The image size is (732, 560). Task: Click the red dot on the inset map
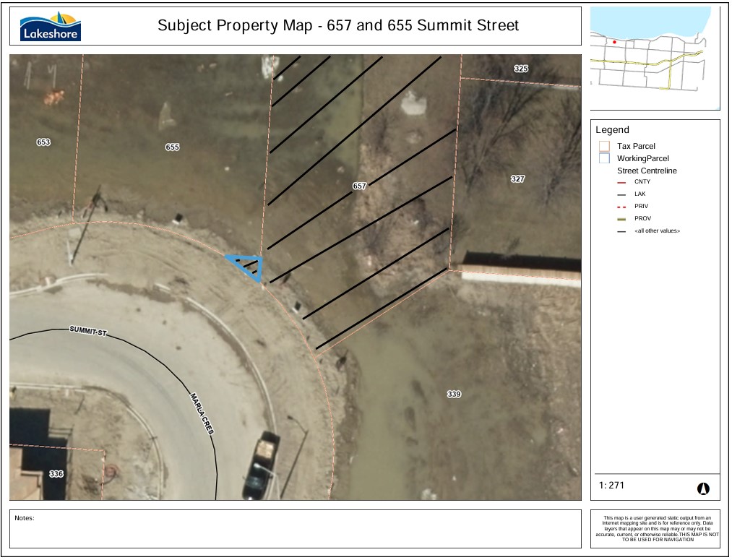pyautogui.click(x=615, y=43)
